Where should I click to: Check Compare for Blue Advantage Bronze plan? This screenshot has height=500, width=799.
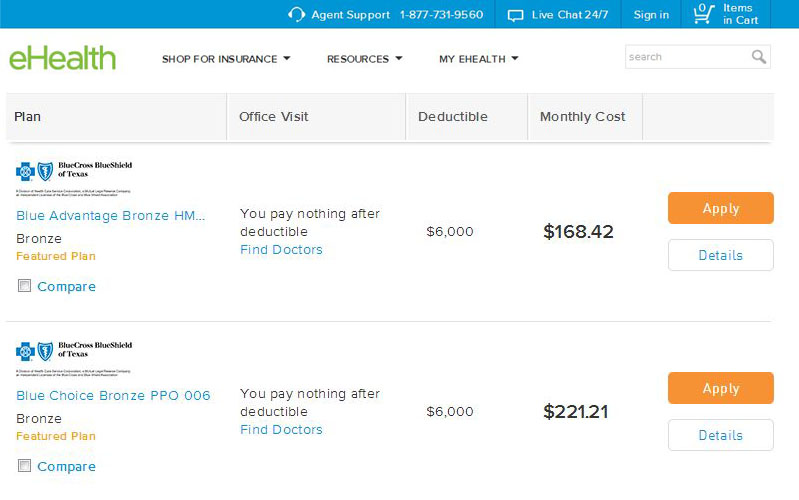(25, 287)
